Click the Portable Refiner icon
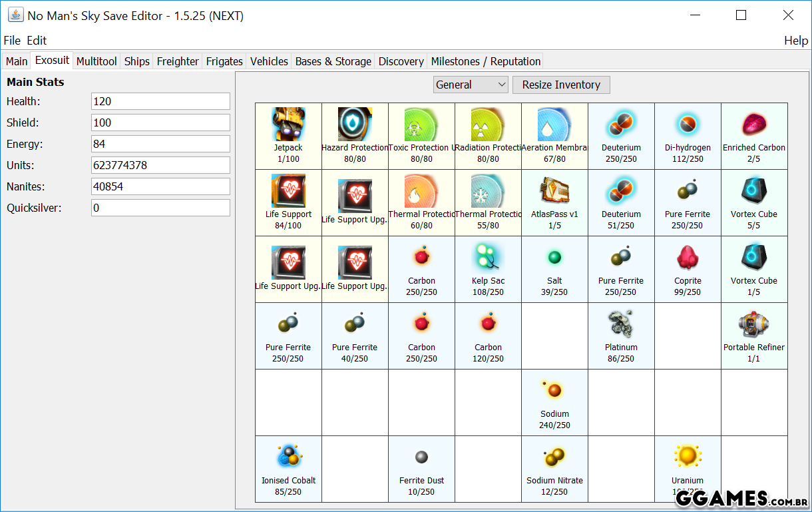This screenshot has height=512, width=812. (x=754, y=324)
